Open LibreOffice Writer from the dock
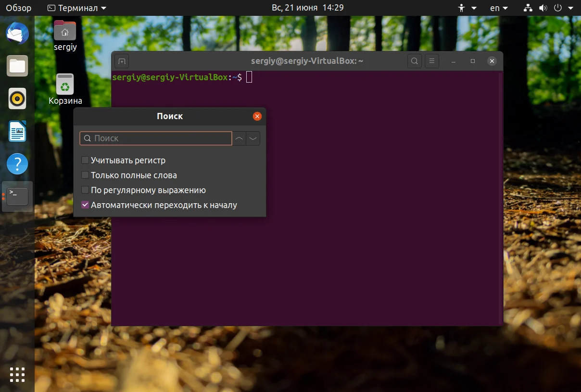Image resolution: width=581 pixels, height=392 pixels. [17, 131]
